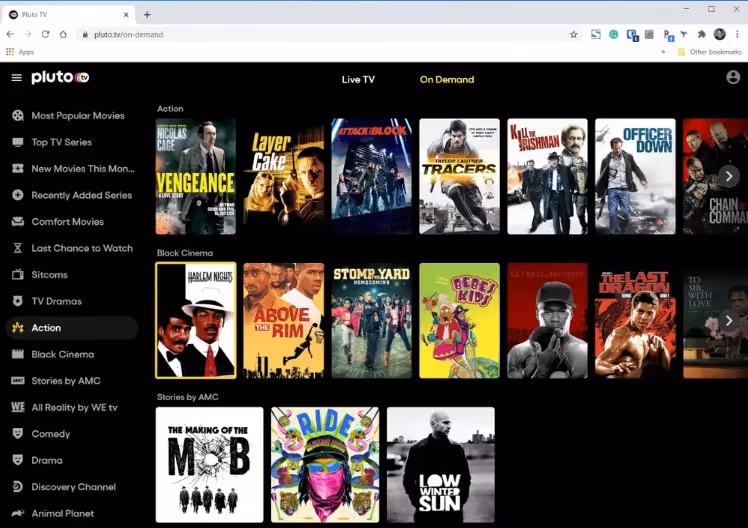Select the On Demand tab

click(447, 80)
